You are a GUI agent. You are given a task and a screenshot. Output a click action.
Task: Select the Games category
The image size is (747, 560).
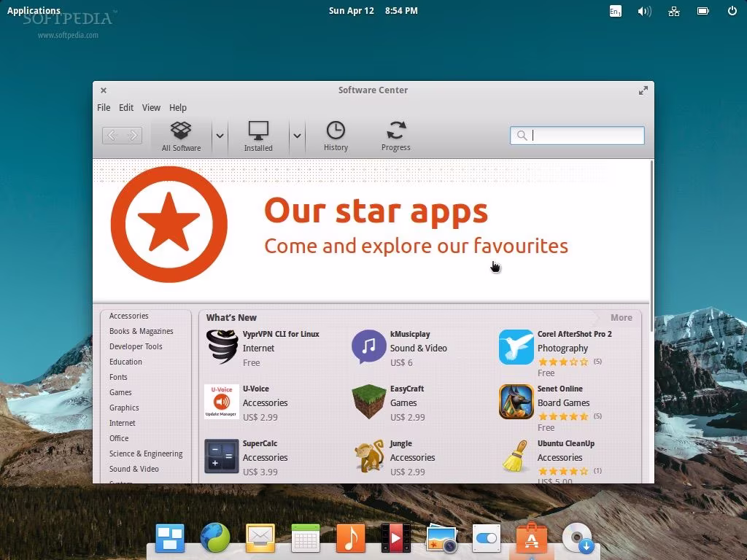[120, 392]
